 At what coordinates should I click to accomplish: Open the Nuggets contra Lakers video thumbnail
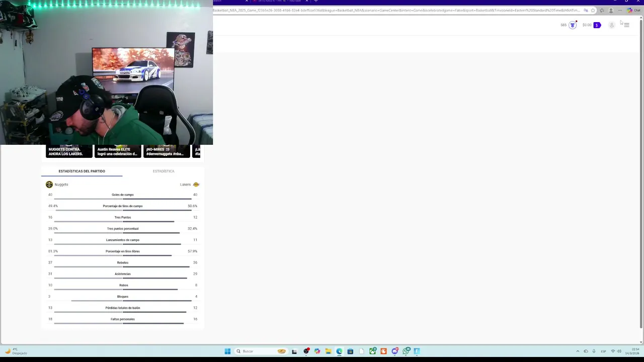coord(69,151)
